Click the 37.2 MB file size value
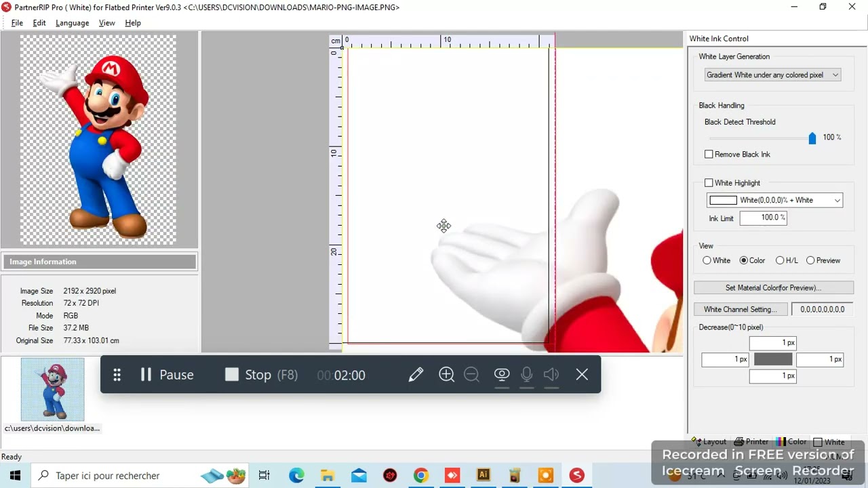 click(76, 328)
